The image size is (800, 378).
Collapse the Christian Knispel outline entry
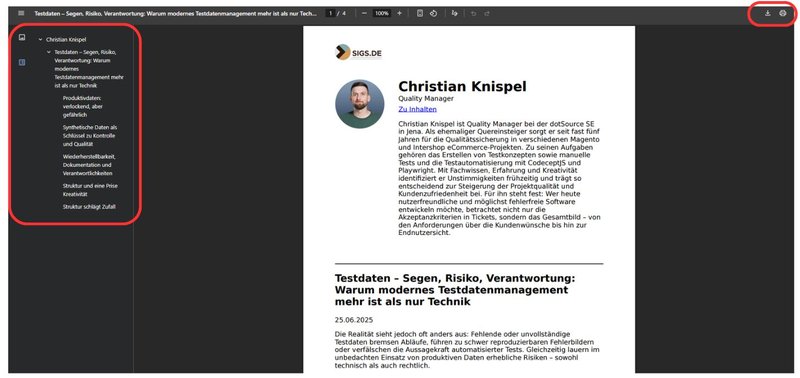(x=40, y=39)
